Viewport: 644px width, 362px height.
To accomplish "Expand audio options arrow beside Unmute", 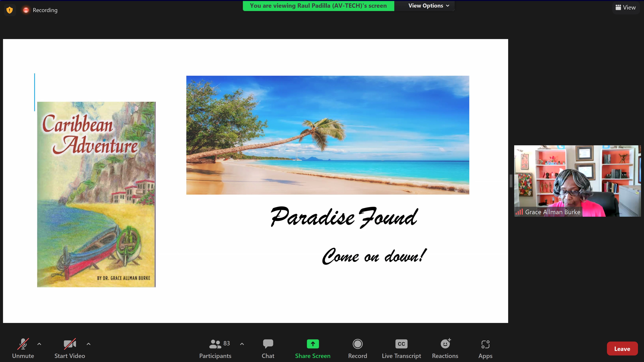I will pyautogui.click(x=39, y=344).
